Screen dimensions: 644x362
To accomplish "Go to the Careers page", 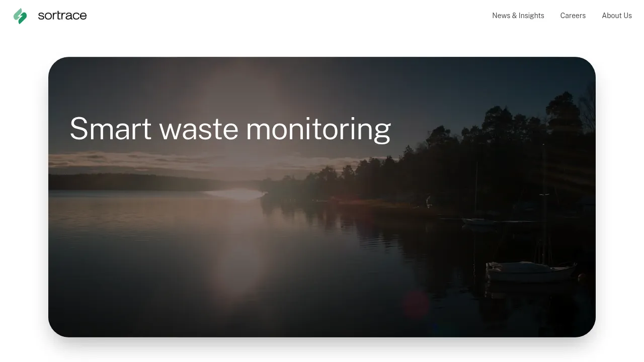I will coord(573,16).
